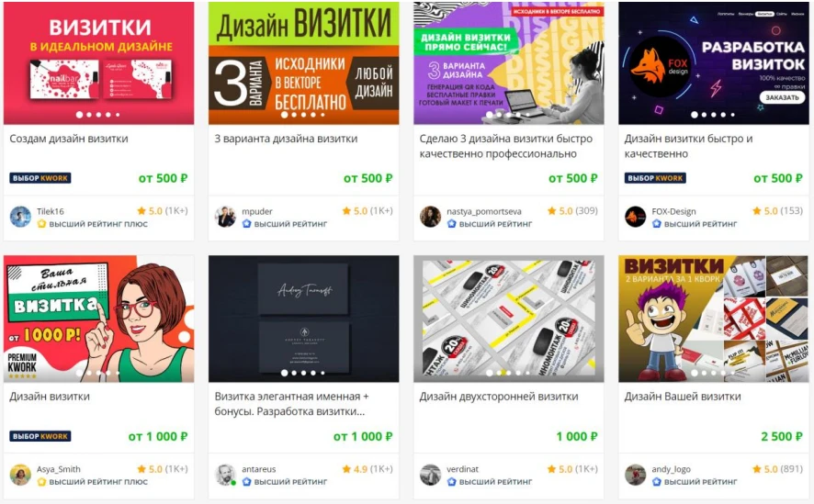Click Выбор Kwork badge on Tilek16 card
814x504 pixels.
40,178
